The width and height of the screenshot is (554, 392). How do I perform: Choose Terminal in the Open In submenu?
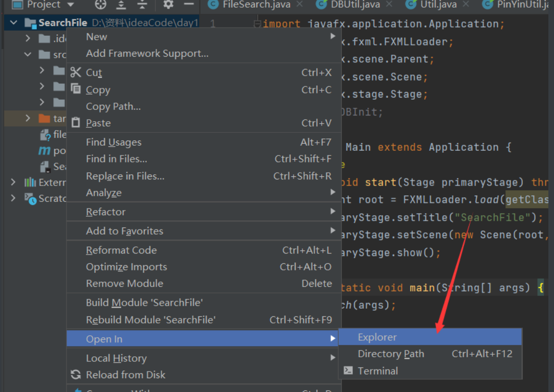(430, 371)
